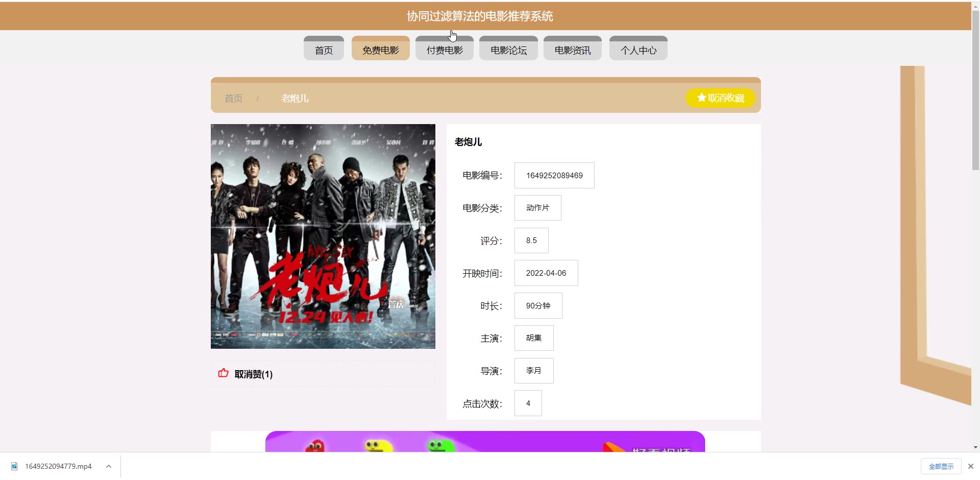This screenshot has width=980, height=480.
Task: Click site title 协同过滤算法的电影推荐系统
Action: (480, 16)
